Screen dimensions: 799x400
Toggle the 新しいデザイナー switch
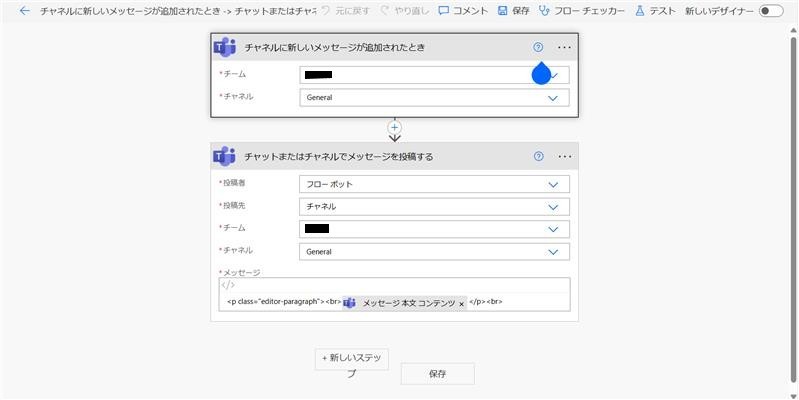point(770,11)
